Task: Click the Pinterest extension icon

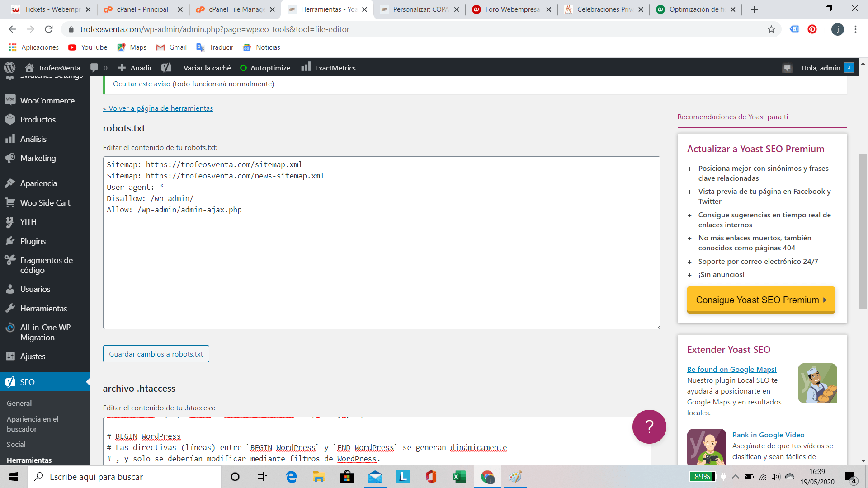Action: (x=812, y=29)
